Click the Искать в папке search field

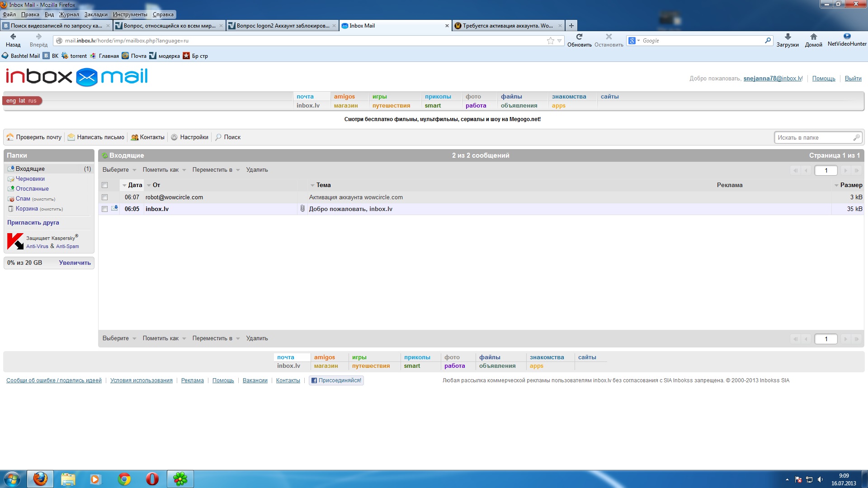[x=818, y=138]
